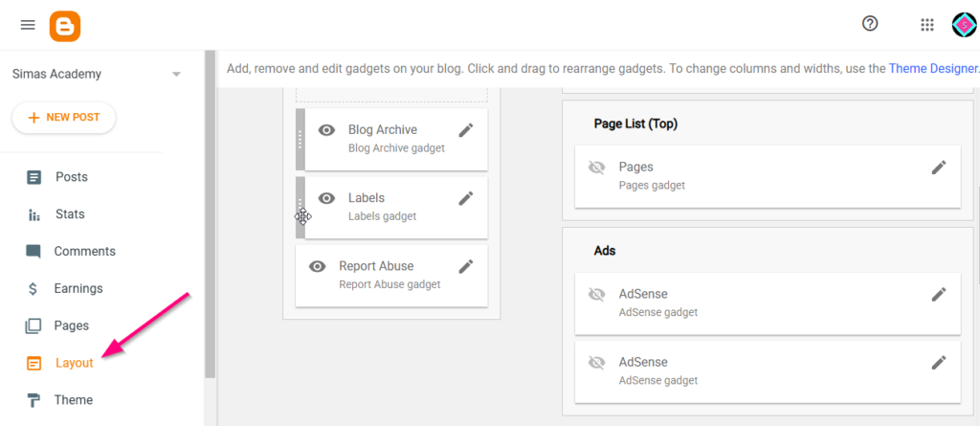
Task: Open Theme in the sidebar
Action: coord(73,400)
